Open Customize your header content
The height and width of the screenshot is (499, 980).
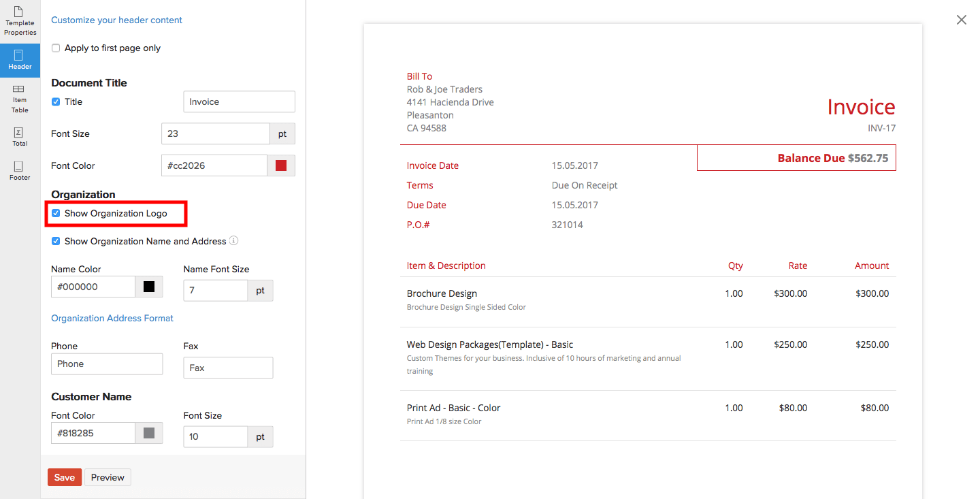[116, 20]
